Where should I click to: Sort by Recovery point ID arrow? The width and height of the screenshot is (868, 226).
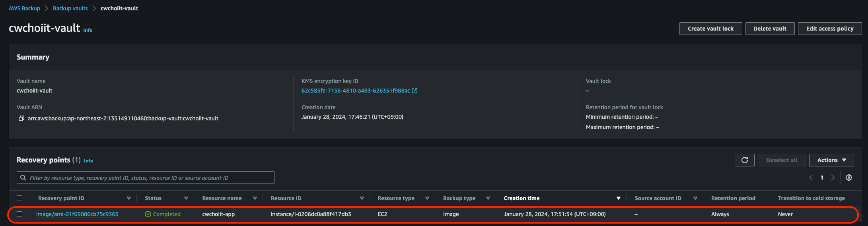129,198
